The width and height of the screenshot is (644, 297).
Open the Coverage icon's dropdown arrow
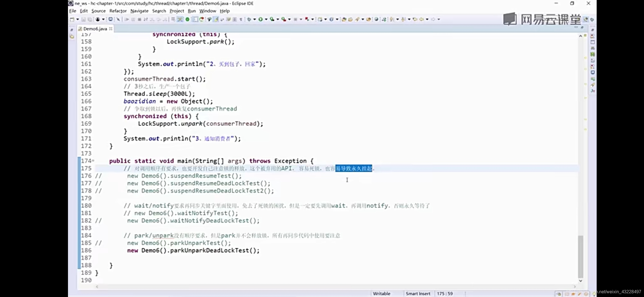tap(278, 19)
